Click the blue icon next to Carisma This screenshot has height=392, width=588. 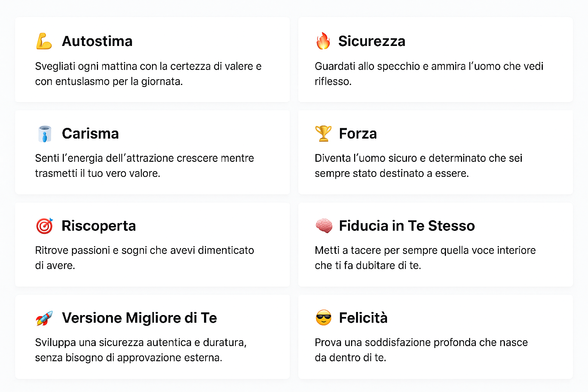pos(45,134)
